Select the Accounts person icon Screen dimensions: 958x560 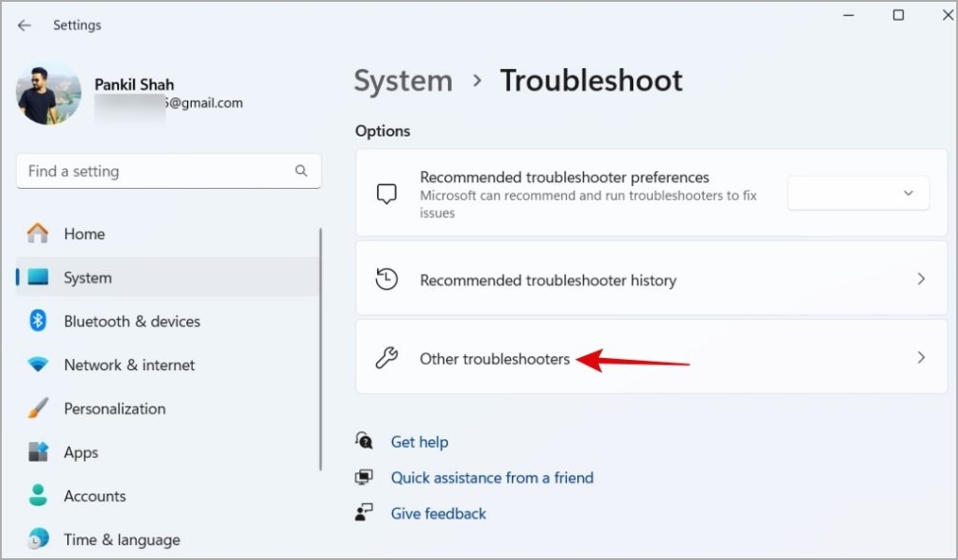coord(37,495)
